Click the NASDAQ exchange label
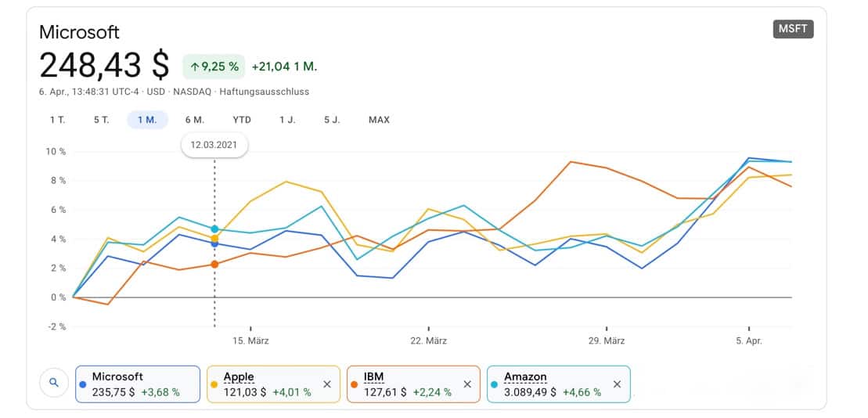This screenshot has width=868, height=418. pos(192,92)
